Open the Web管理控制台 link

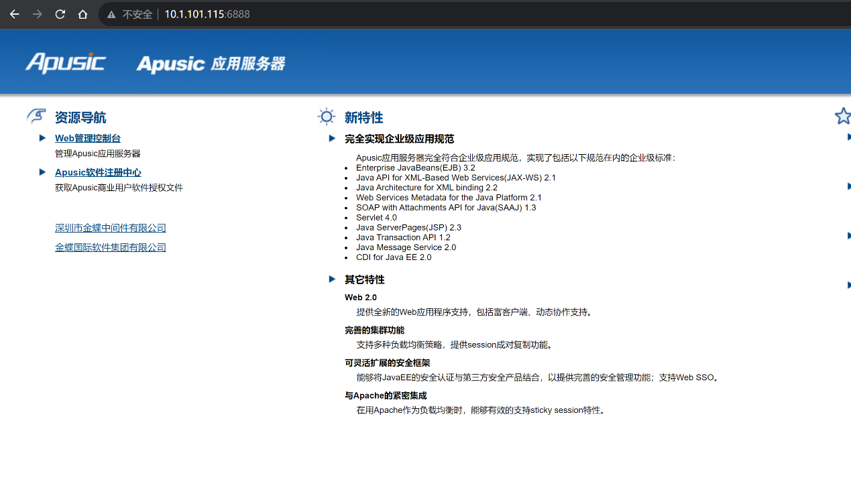tap(88, 138)
